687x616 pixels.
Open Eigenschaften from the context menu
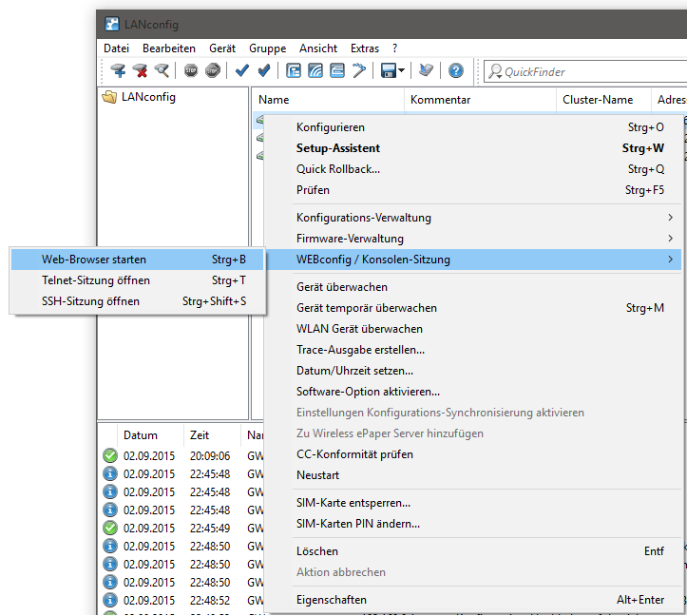pos(331,600)
